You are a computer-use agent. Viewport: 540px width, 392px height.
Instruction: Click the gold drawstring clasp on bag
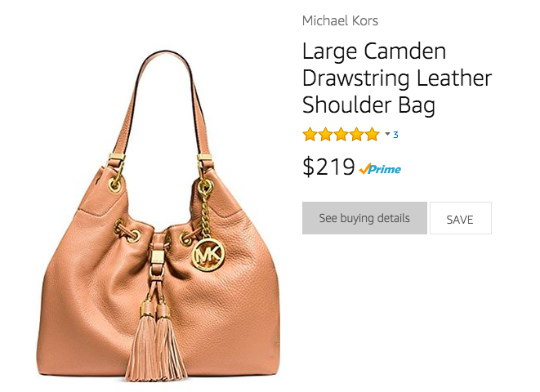point(157,257)
